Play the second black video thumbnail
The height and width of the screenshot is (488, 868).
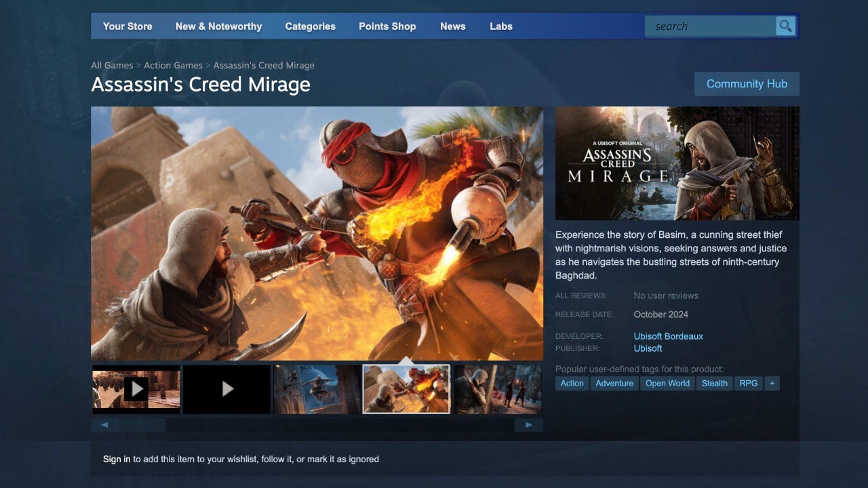[x=227, y=389]
